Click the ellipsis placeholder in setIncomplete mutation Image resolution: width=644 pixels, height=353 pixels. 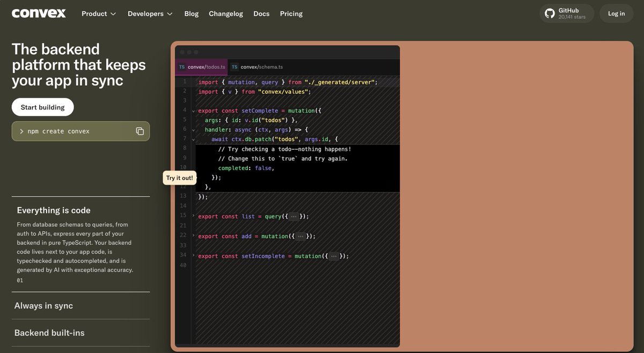pos(334,256)
